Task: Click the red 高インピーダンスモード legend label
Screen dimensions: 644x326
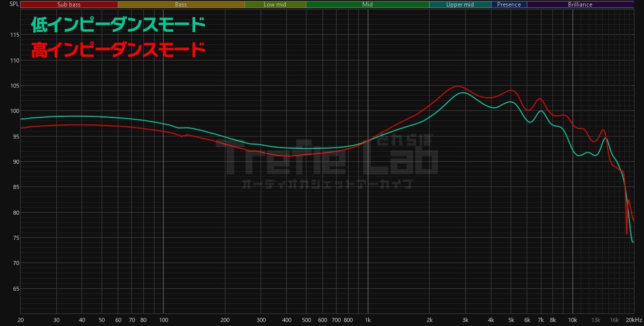Action: (118, 50)
